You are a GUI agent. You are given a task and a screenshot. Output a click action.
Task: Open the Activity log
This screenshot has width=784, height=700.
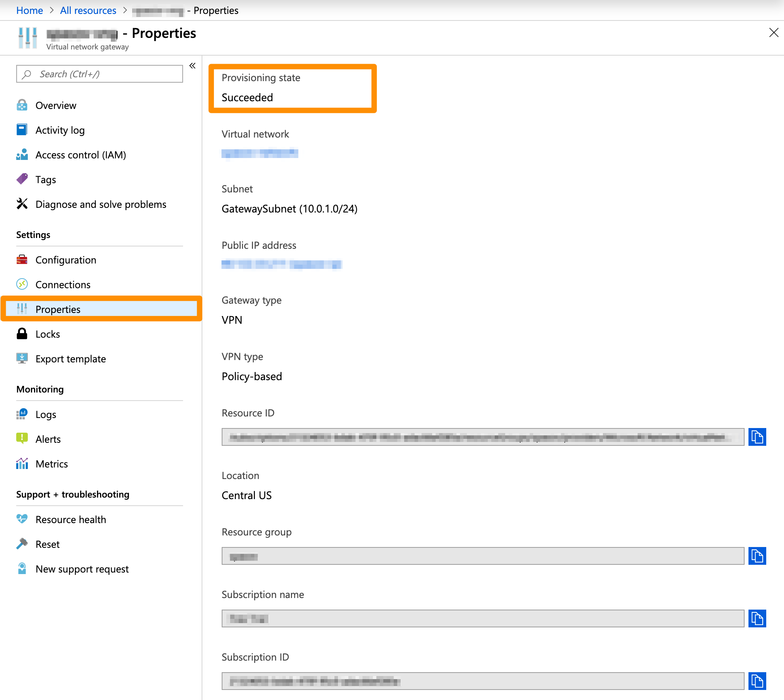tap(60, 130)
